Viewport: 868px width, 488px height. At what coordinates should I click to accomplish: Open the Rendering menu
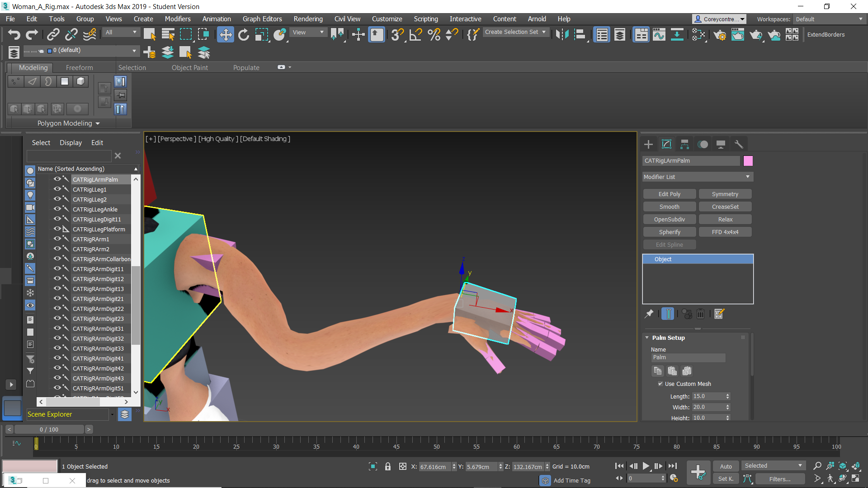pyautogui.click(x=307, y=19)
